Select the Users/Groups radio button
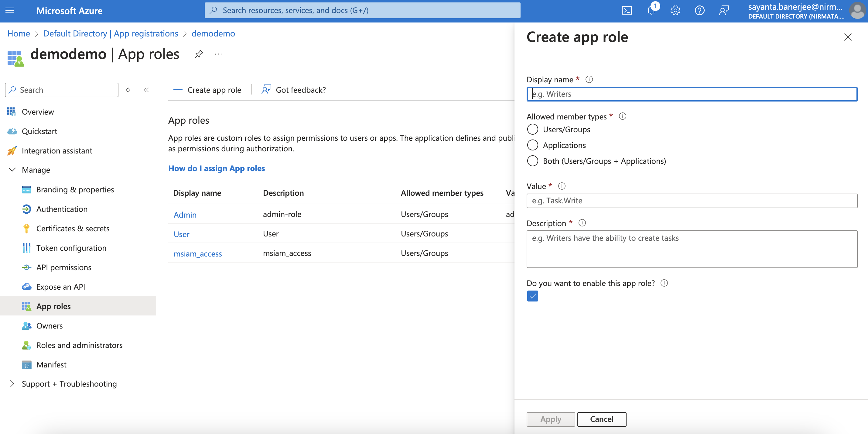The image size is (868, 434). [532, 129]
